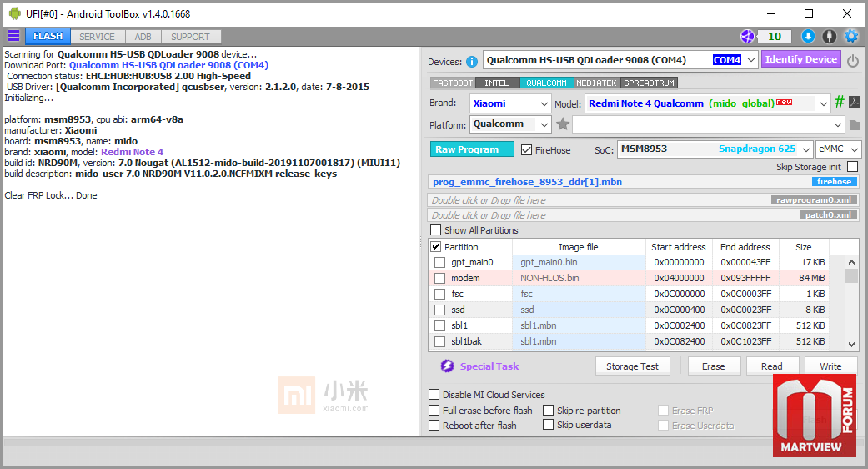Click the NON-HLOS.bin image file cell
868x469 pixels.
tap(579, 278)
